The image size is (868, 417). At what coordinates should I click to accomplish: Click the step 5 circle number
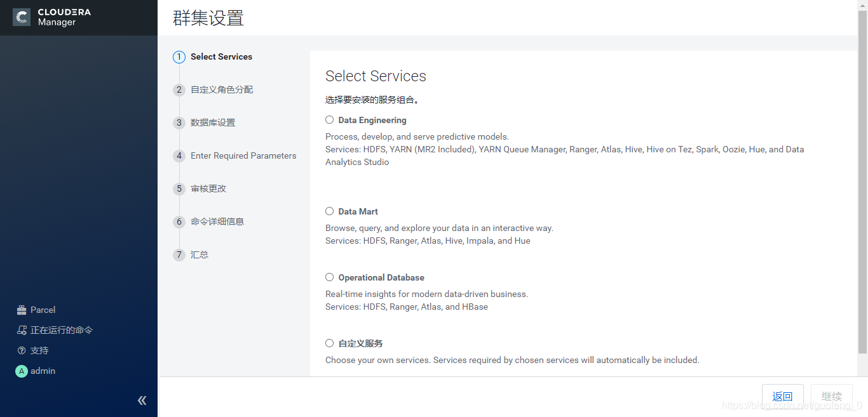click(x=179, y=189)
